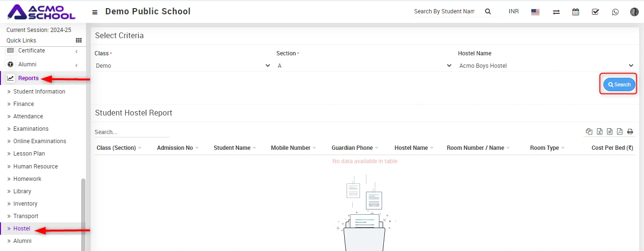Export report as PDF icon
Viewport: 644px width, 251px height.
pyautogui.click(x=620, y=132)
